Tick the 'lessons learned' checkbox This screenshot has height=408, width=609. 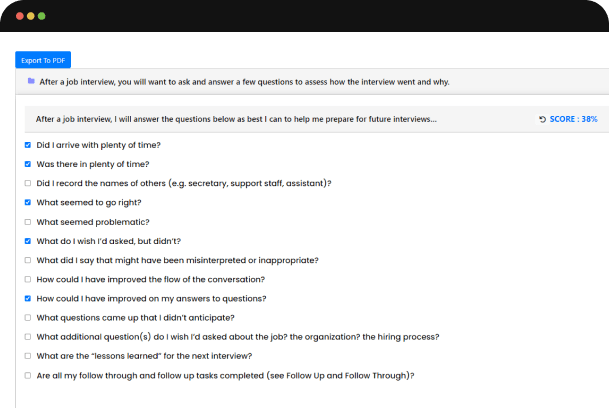click(28, 356)
